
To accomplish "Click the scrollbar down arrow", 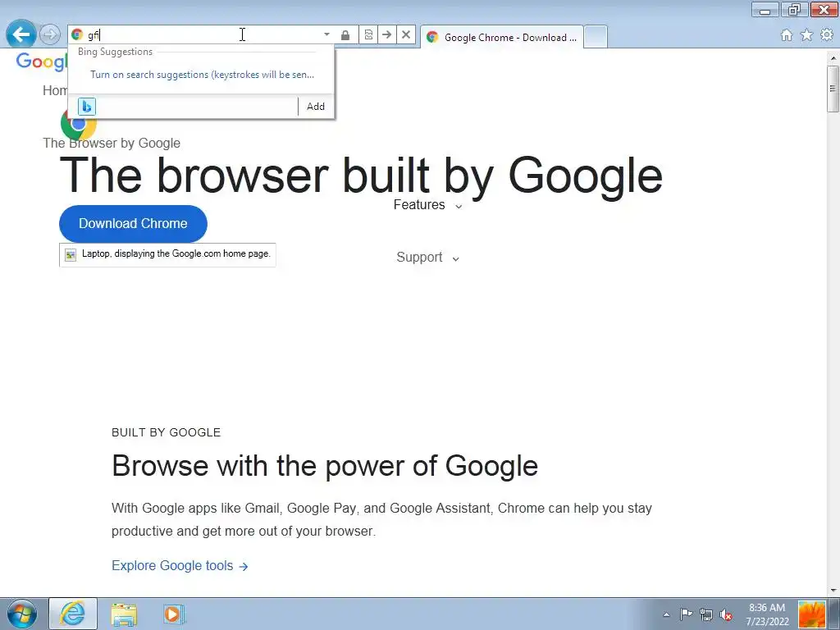I will (833, 591).
